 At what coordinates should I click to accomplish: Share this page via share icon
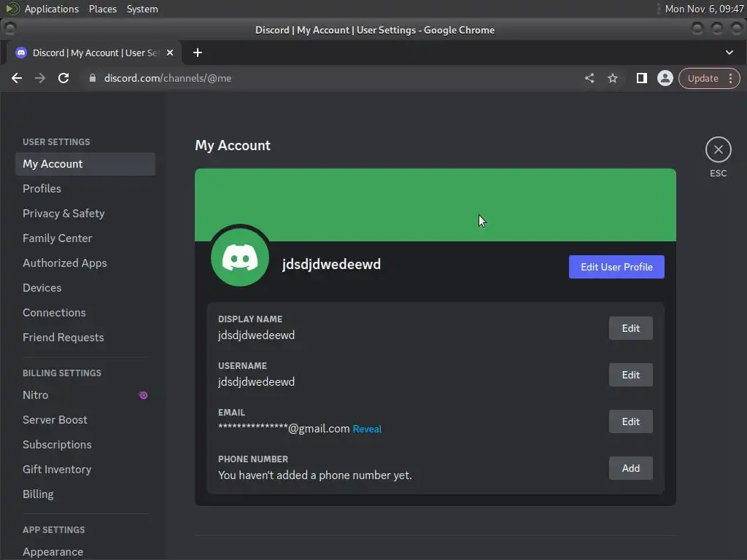(589, 78)
